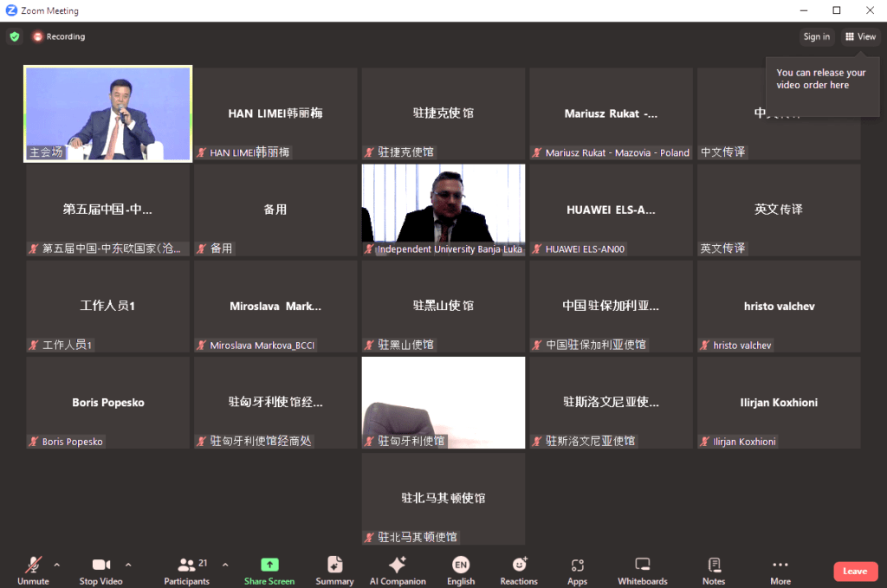Screen dimensions: 887x588
Task: Click the Sign in button
Action: coord(816,36)
